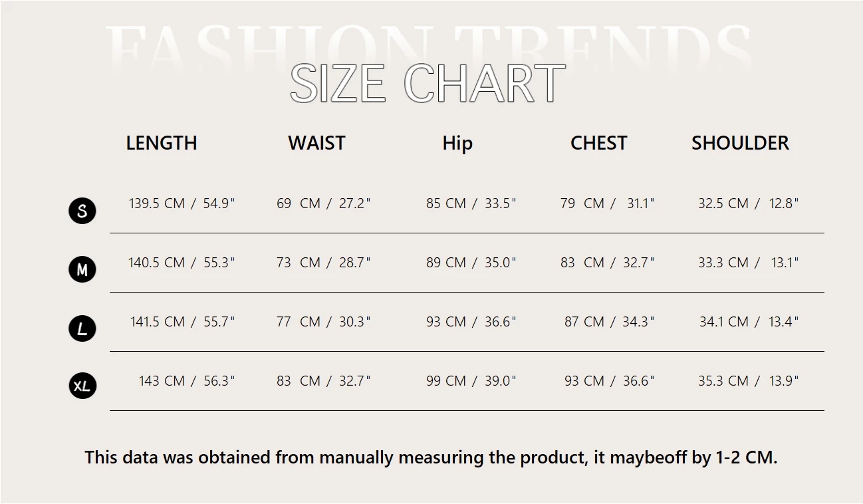Click the 83 CM / 32.7" chest value
Screen dimensions: 863x504
[x=607, y=263]
